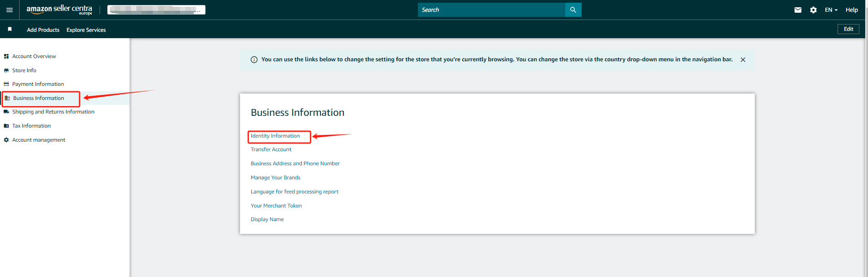Open Payment Information in sidebar
This screenshot has height=277, width=868.
[38, 84]
